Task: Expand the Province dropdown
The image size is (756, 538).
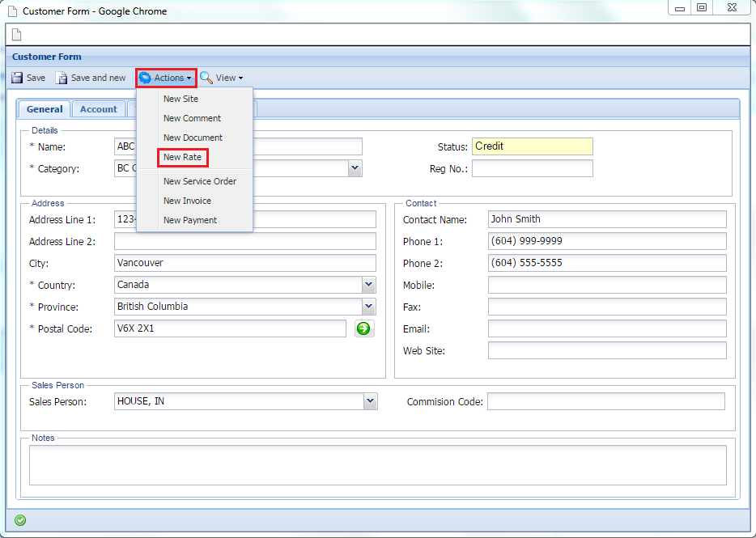Action: 369,307
